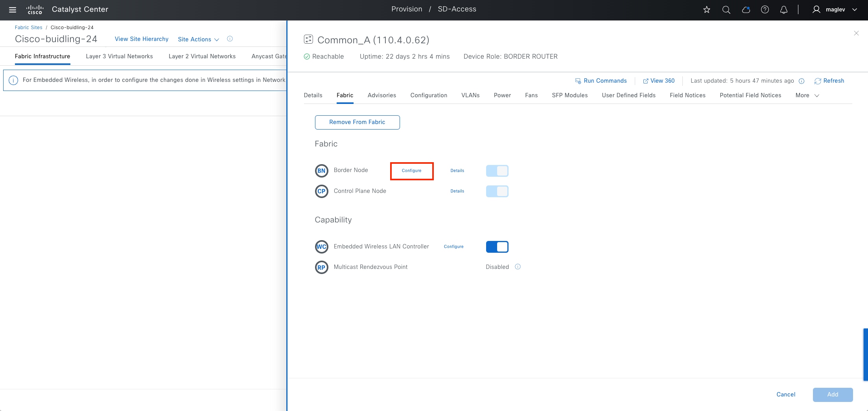Viewport: 868px width, 411px height.
Task: Click the blue vertical scrollbar handle
Action: (x=865, y=354)
